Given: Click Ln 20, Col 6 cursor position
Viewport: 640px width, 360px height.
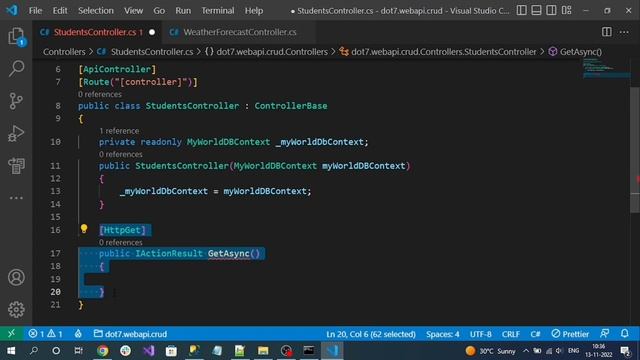Looking at the screenshot, I should 371,334.
